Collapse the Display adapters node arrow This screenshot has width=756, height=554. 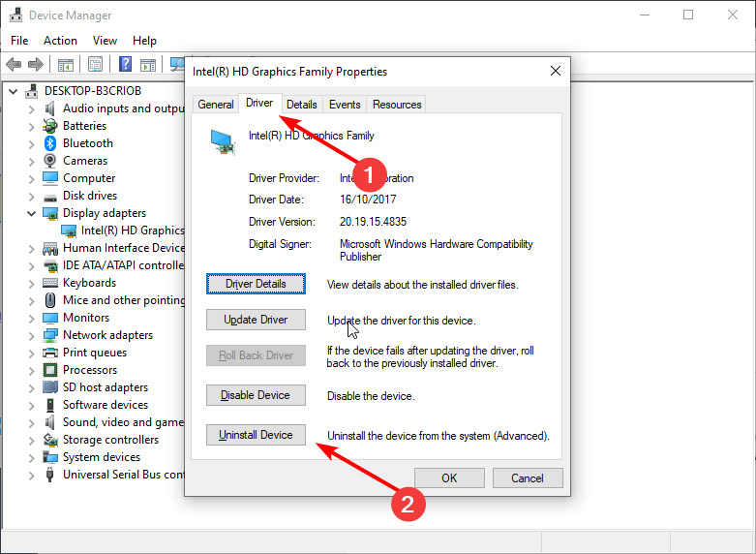(31, 213)
